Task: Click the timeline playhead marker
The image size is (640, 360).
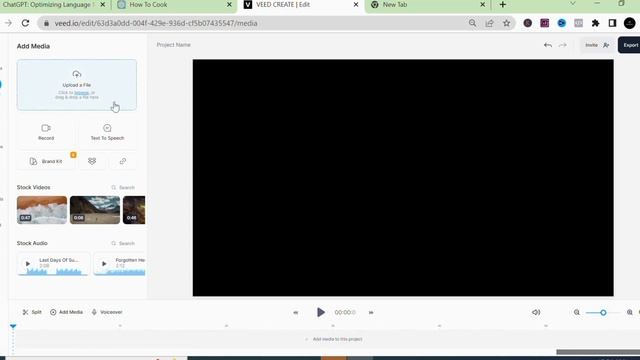Action: click(13, 326)
